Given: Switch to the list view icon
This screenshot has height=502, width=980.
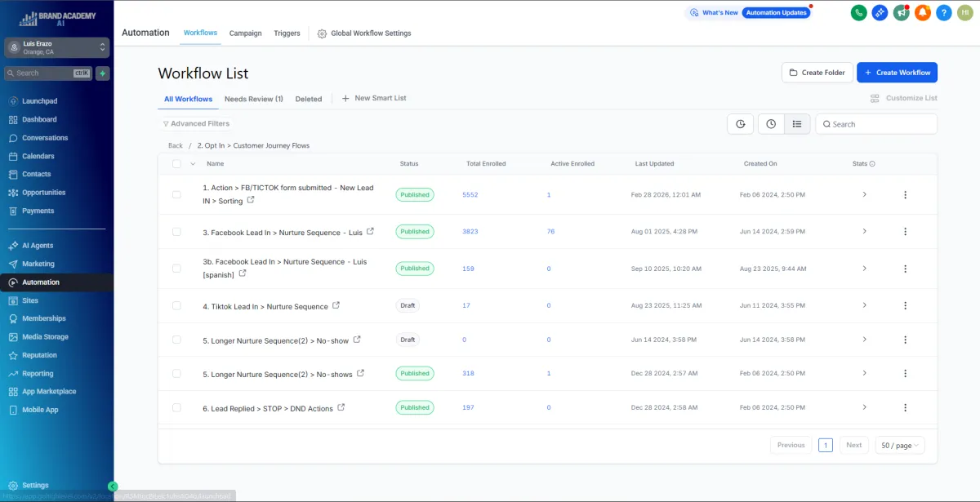Looking at the screenshot, I should (x=797, y=124).
